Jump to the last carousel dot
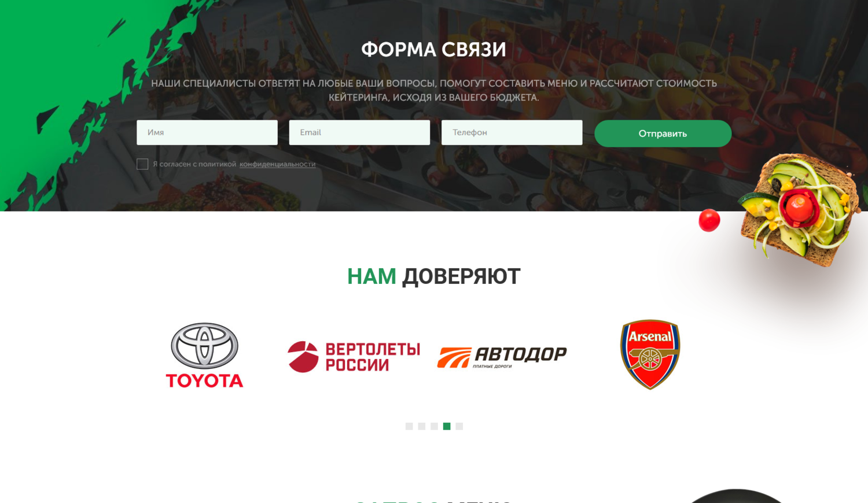The height and width of the screenshot is (503, 868). [x=459, y=426]
